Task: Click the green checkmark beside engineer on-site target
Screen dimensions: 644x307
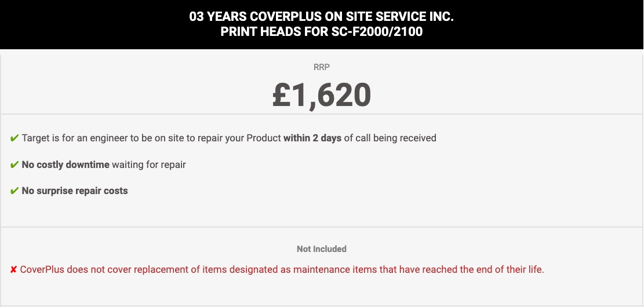Action: pyautogui.click(x=14, y=138)
